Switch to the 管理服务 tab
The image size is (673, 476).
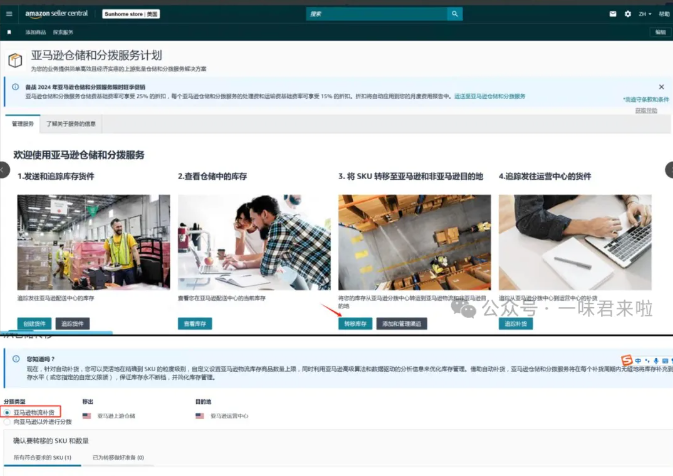(22, 123)
